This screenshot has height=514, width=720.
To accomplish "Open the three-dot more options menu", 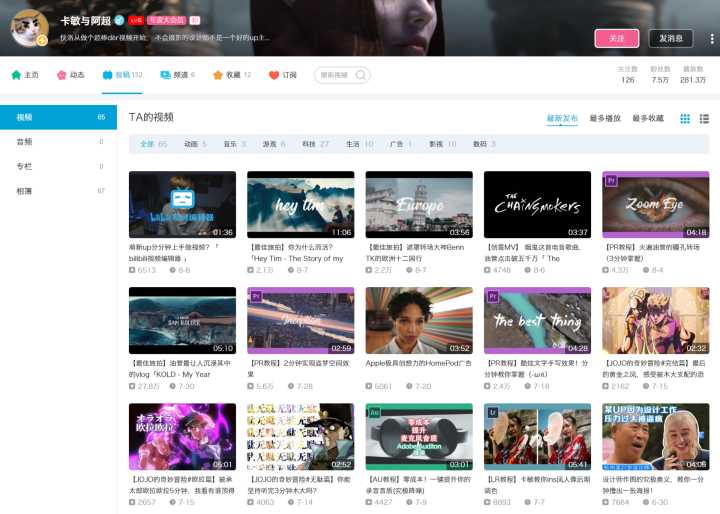I will pos(712,39).
